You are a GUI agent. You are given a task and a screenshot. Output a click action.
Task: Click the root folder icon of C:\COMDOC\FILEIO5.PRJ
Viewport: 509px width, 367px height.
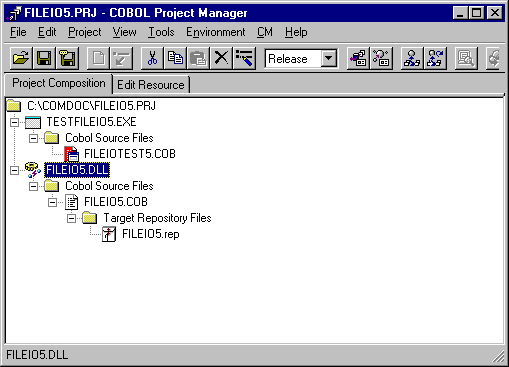14,105
